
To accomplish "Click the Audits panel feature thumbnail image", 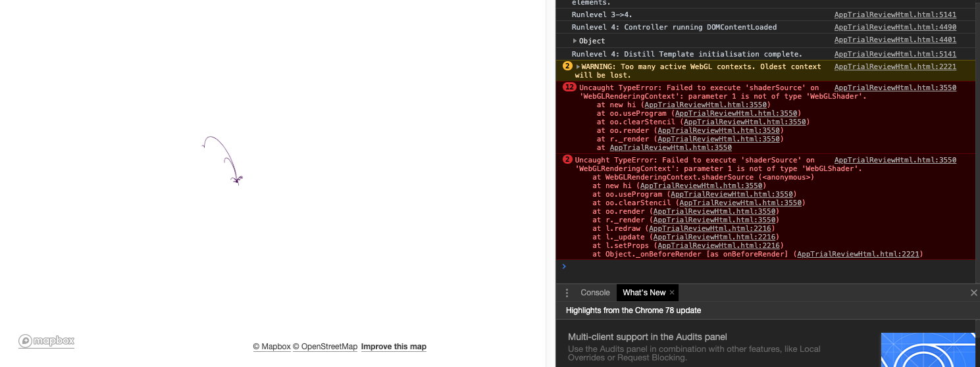I will (x=928, y=350).
